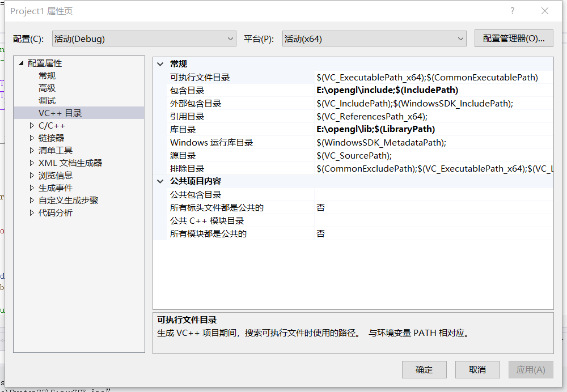
Task: Select the 常规 tree item
Action: pos(46,75)
